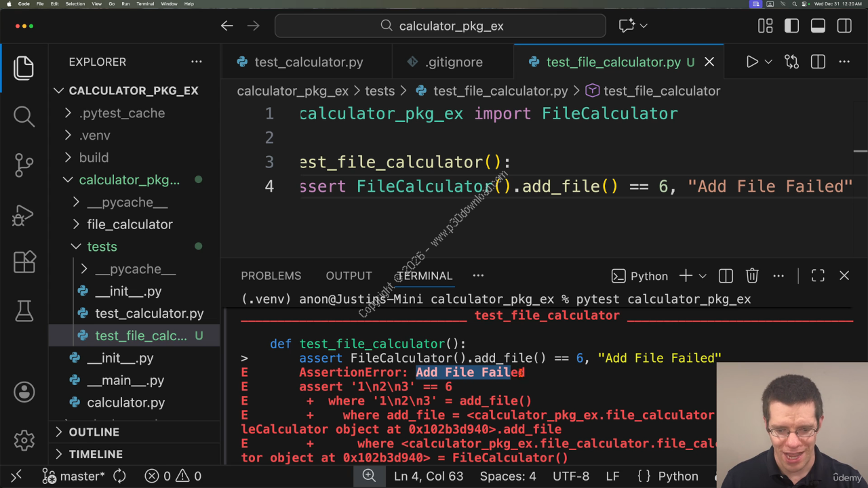868x488 pixels.
Task: Toggle the primary sidebar layout button
Action: click(791, 26)
